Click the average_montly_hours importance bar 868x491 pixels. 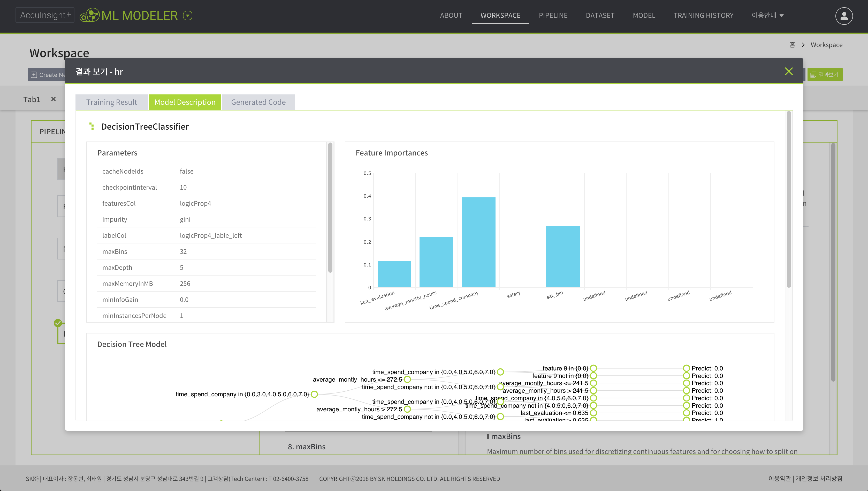coord(436,262)
